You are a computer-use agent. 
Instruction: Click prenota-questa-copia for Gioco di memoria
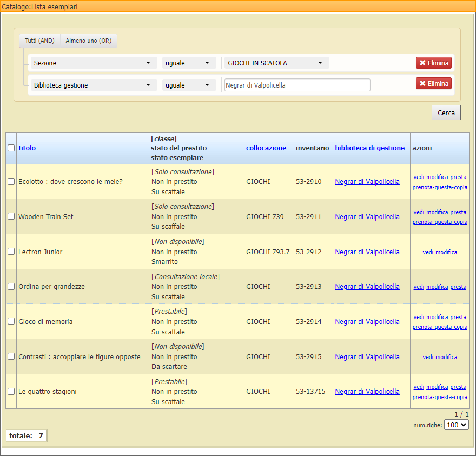point(439,327)
